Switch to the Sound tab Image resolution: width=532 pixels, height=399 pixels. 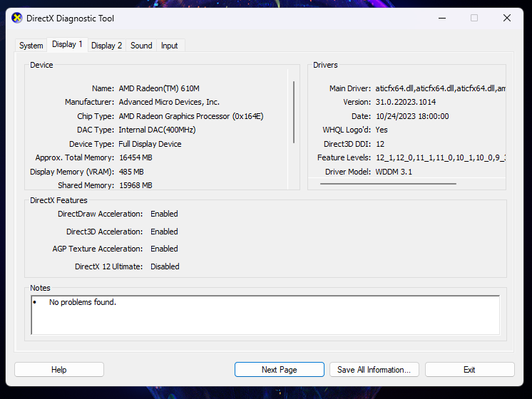(x=141, y=46)
